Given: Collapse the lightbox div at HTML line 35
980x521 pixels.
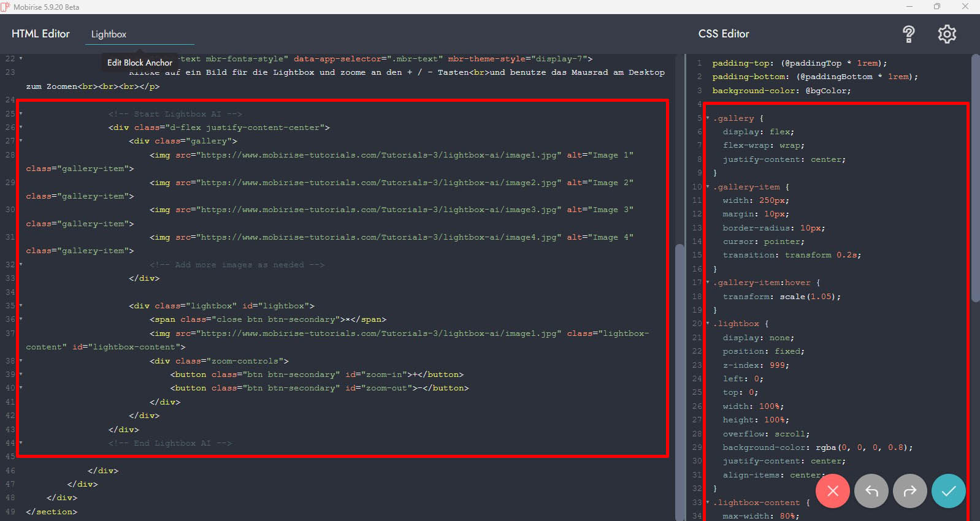Looking at the screenshot, I should click(x=21, y=305).
